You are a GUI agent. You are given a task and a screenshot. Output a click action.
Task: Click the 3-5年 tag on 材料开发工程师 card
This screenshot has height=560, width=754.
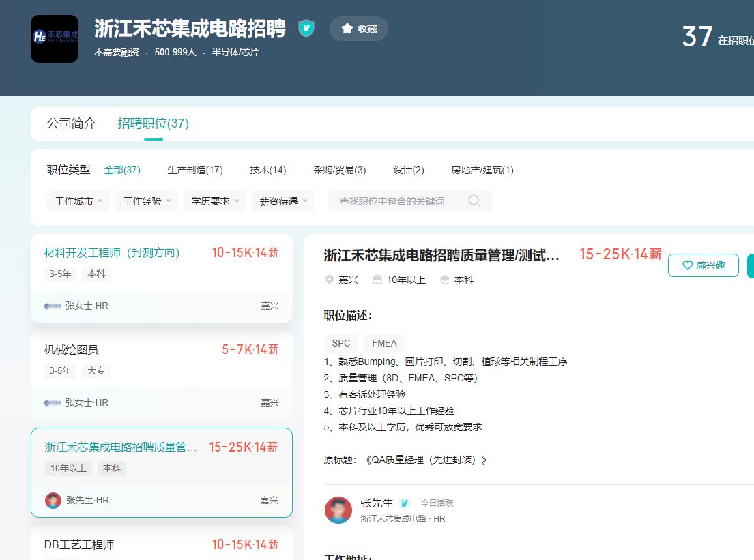60,274
